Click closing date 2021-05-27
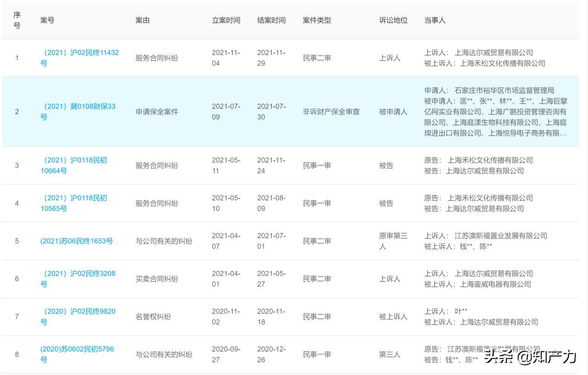Image resolution: width=588 pixels, height=375 pixels. pos(271,279)
